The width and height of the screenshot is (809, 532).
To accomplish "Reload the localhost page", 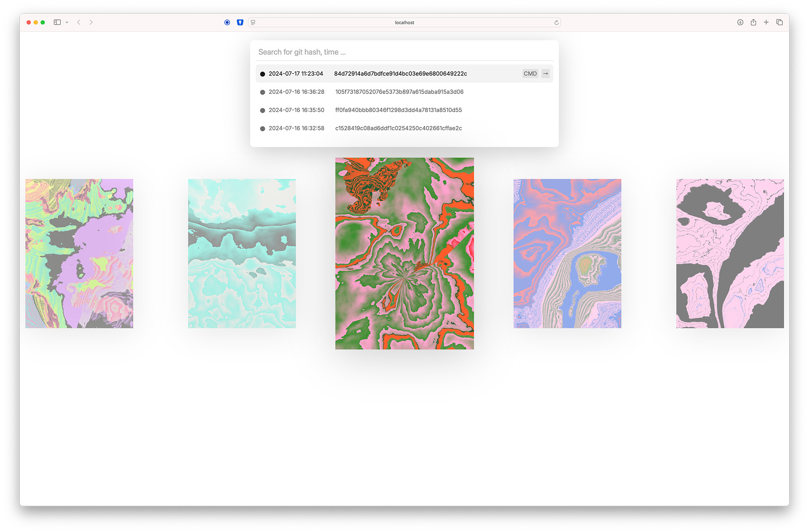I will coord(556,23).
